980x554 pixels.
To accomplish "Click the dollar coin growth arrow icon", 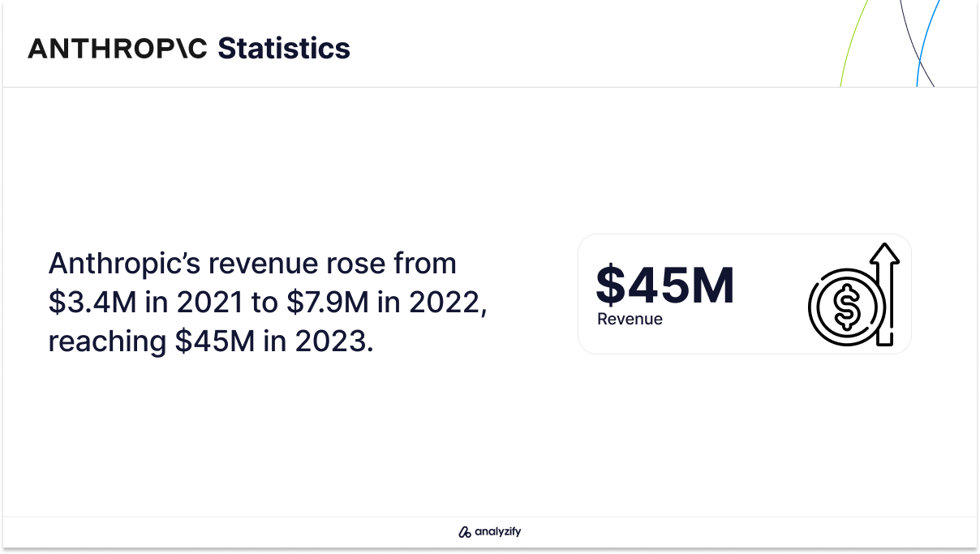I will [x=853, y=294].
